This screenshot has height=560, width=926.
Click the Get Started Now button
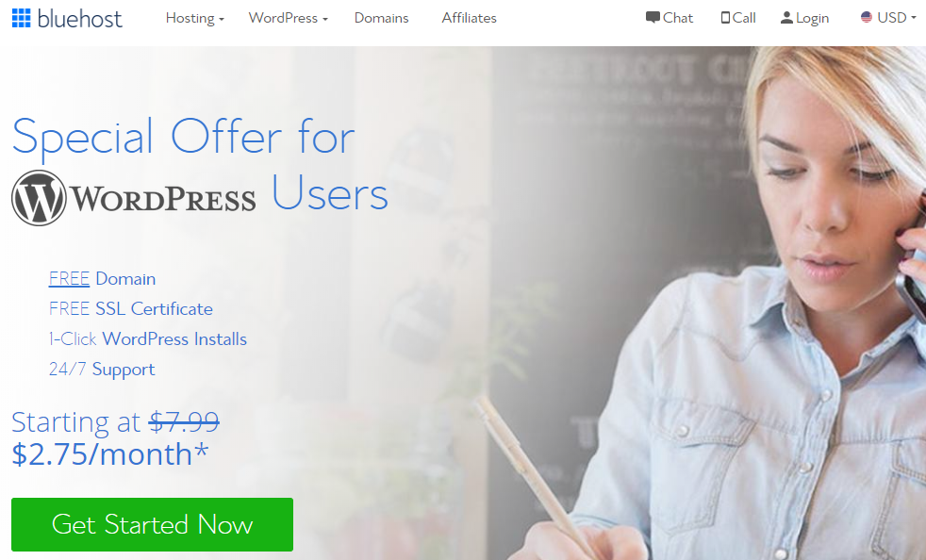pos(153,524)
